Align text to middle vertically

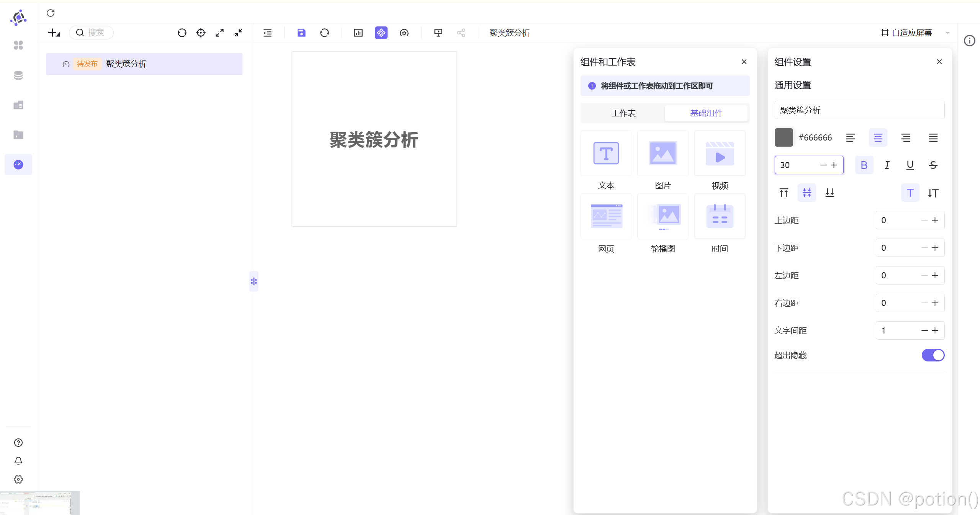(x=807, y=193)
